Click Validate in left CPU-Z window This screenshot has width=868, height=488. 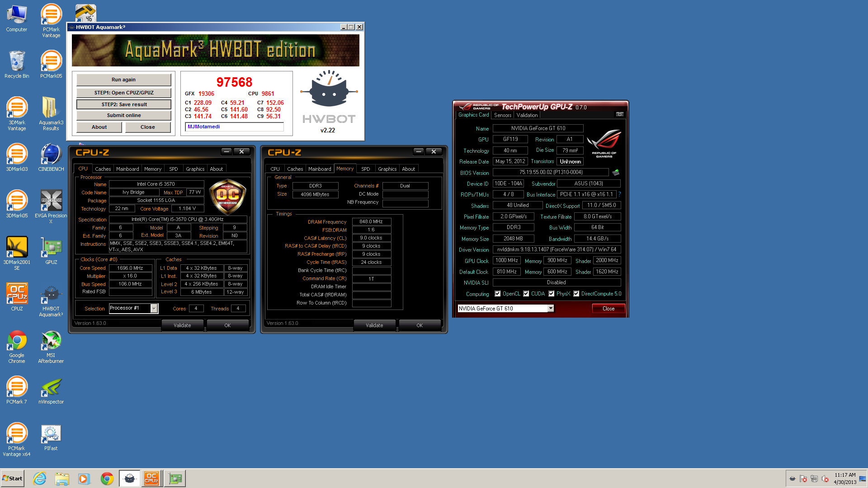click(x=182, y=325)
